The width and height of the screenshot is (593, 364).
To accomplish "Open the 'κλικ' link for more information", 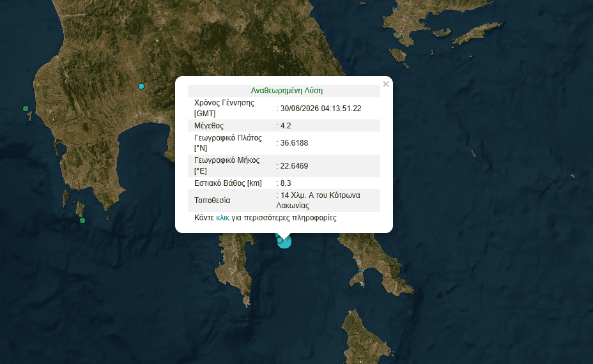I will 222,218.
